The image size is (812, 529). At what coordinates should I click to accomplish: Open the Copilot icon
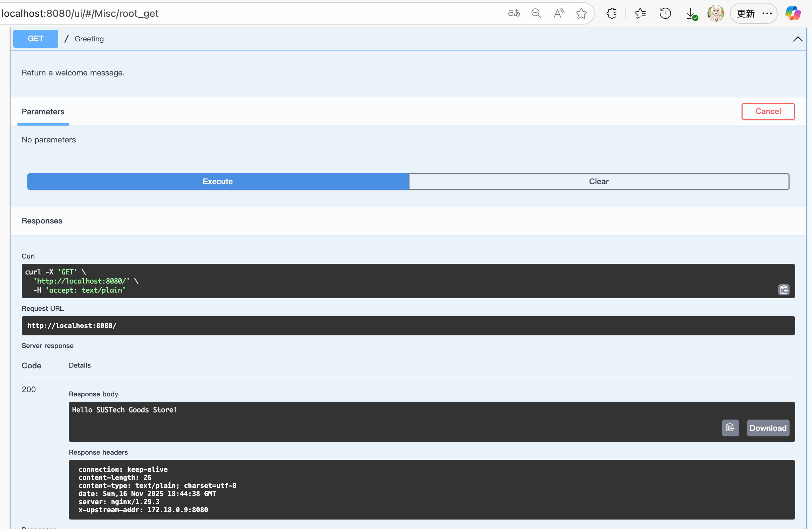click(x=793, y=13)
